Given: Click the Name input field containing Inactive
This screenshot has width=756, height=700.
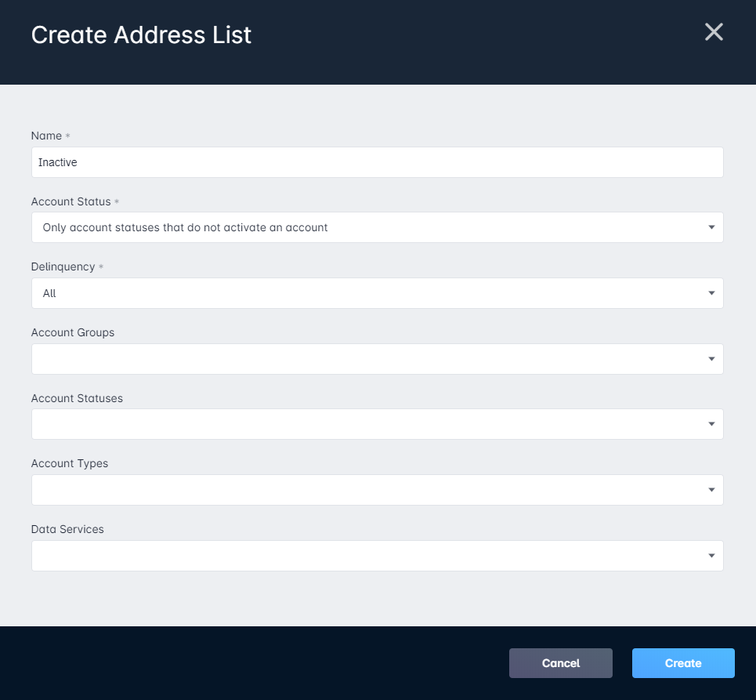Looking at the screenshot, I should click(377, 162).
